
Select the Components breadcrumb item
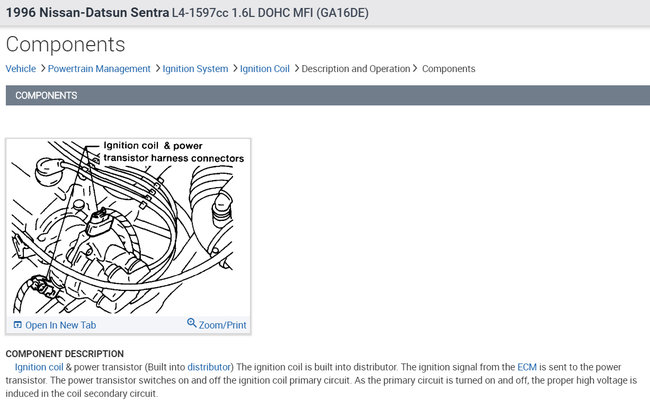pos(449,69)
